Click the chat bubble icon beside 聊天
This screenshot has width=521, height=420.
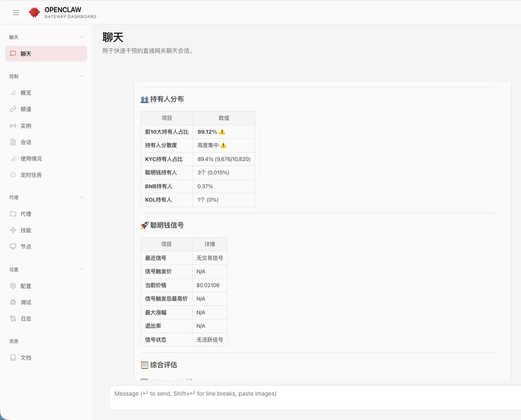click(13, 54)
